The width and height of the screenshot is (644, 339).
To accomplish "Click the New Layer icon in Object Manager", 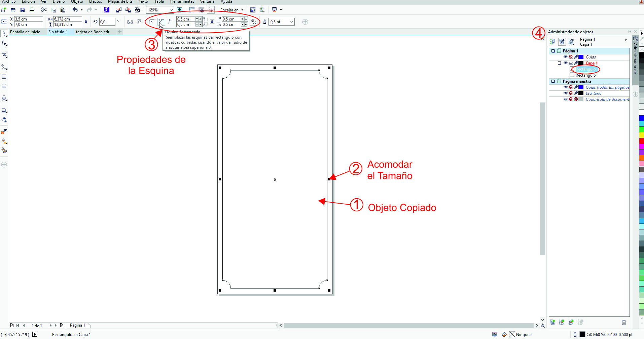I will click(552, 322).
